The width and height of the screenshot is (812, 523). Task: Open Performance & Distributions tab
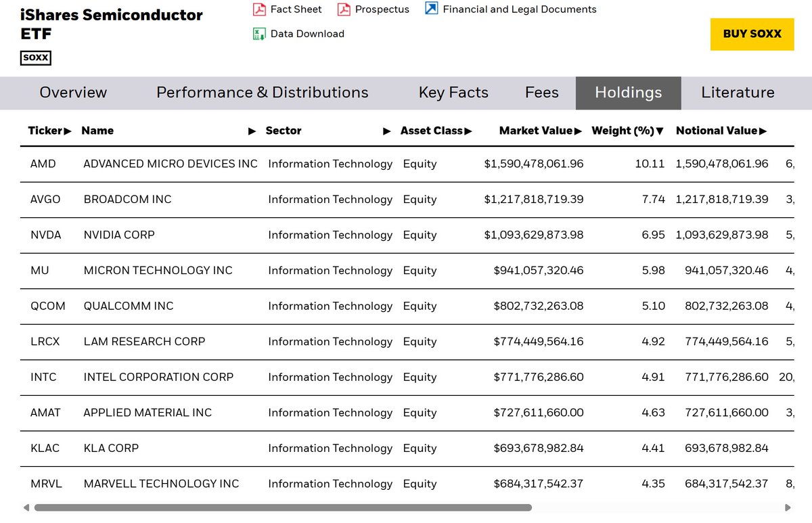tap(262, 93)
